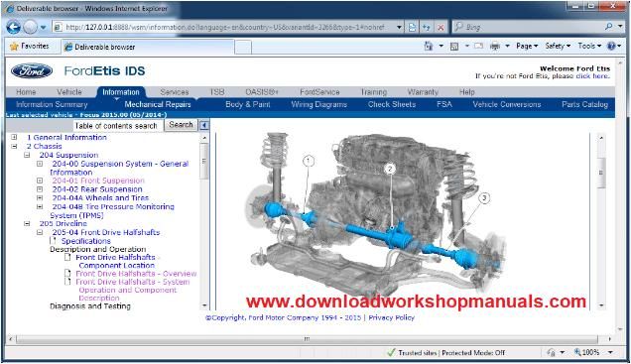Open Body & Paint submenu item

[x=248, y=104]
